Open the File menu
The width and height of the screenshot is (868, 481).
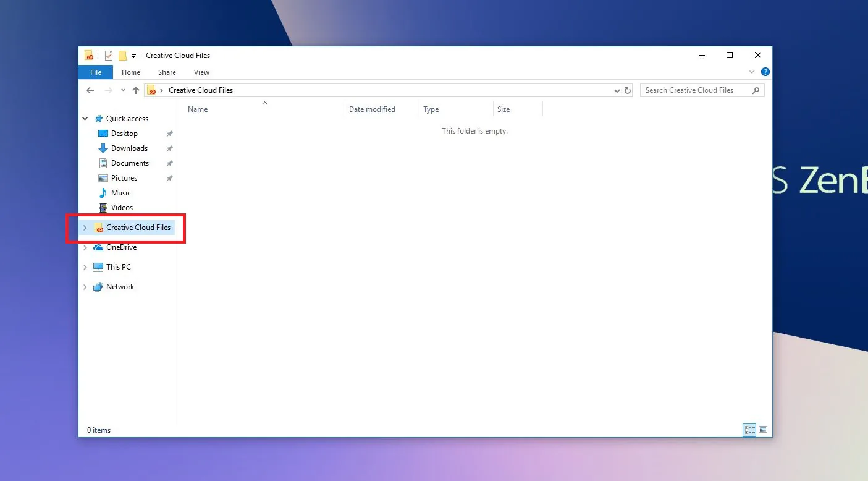[x=96, y=72]
